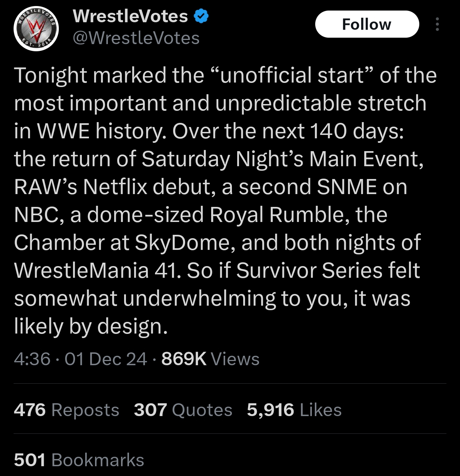
Task: Show who gave the 5,916 Likes
Action: (294, 410)
